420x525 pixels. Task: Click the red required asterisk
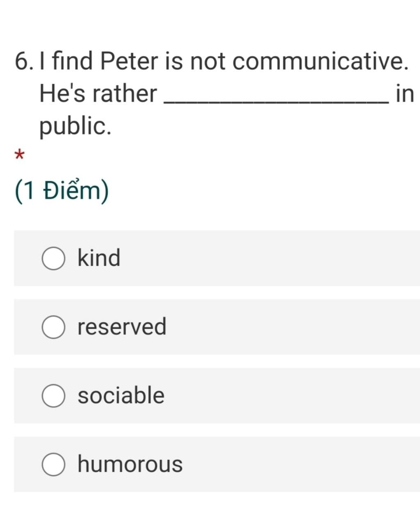coord(19,155)
